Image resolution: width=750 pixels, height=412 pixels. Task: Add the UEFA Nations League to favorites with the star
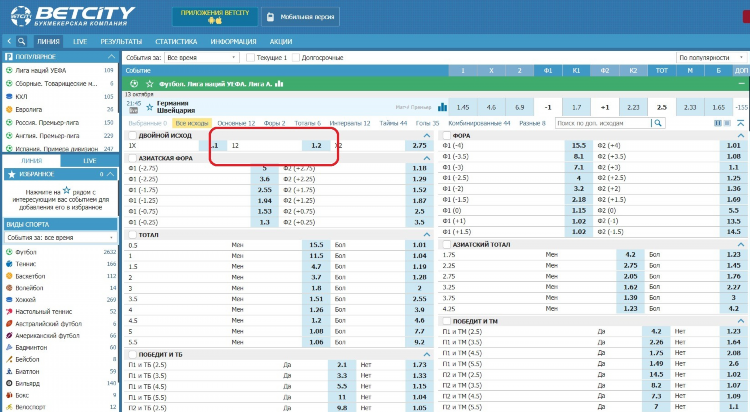[149, 84]
